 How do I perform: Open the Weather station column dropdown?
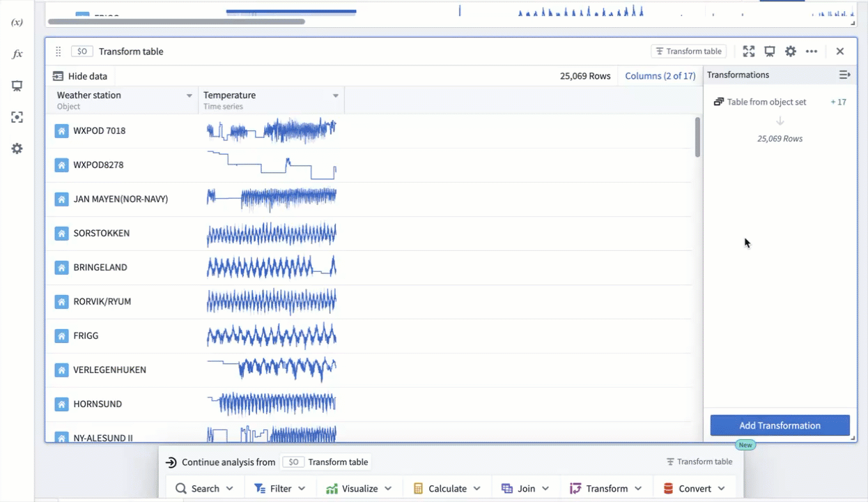coord(189,96)
